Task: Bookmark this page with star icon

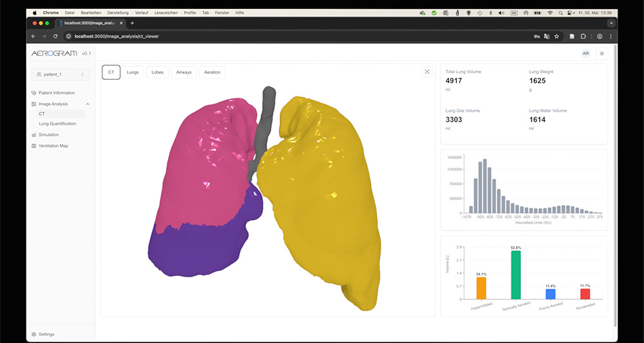Action: (x=556, y=37)
